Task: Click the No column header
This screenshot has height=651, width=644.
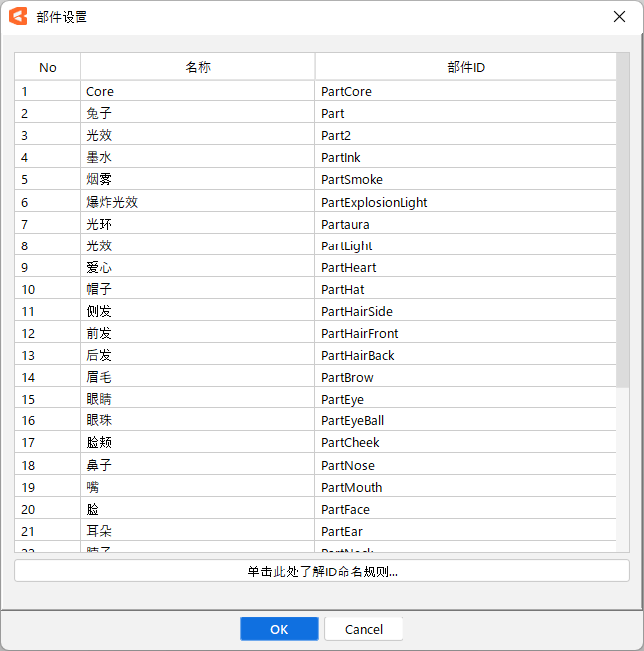Action: click(47, 67)
